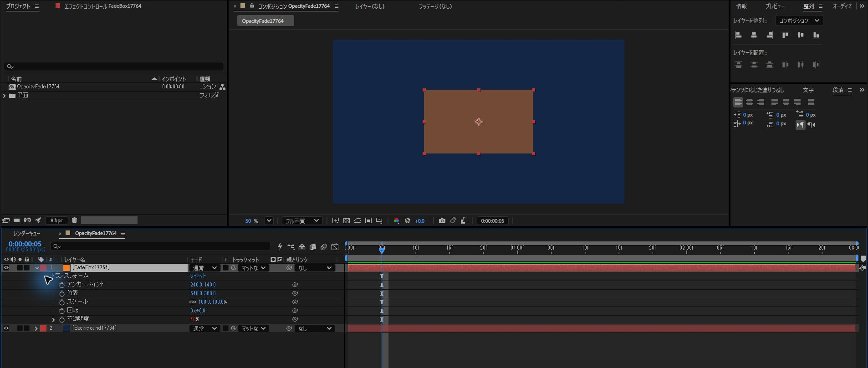Toggle the anchor point stopwatch

(x=62, y=285)
